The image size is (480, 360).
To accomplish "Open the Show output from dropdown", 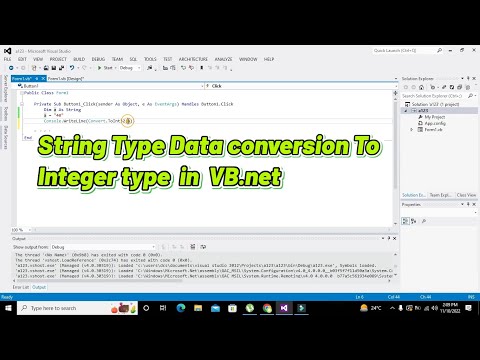I will (x=103, y=247).
